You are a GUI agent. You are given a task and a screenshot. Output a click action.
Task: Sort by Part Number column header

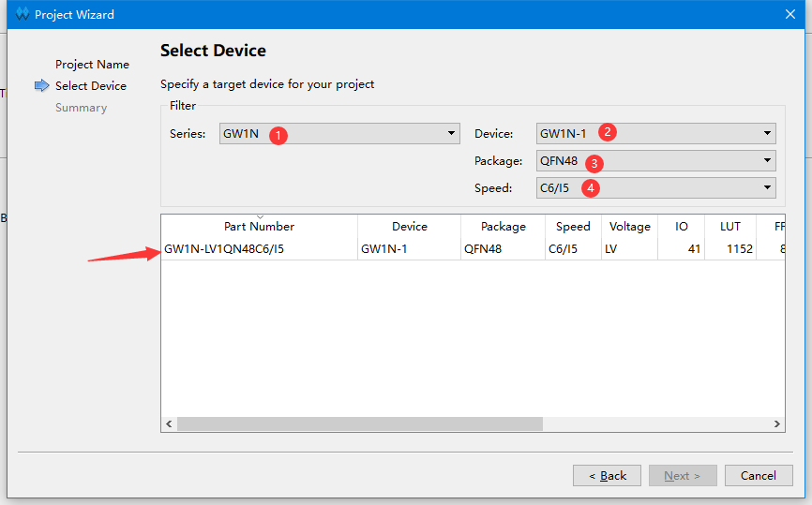click(259, 226)
